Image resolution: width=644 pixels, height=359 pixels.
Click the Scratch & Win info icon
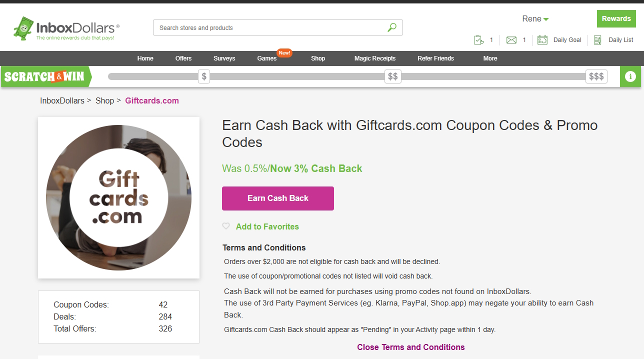630,76
